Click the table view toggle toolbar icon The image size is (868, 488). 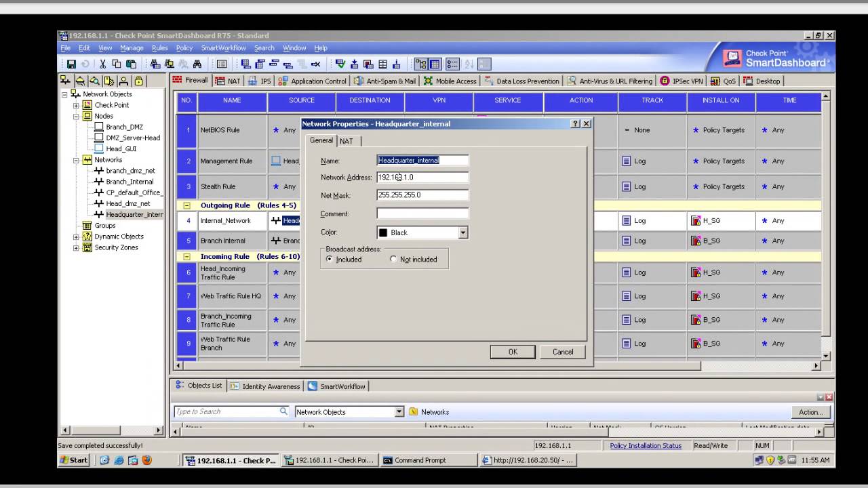(435, 64)
